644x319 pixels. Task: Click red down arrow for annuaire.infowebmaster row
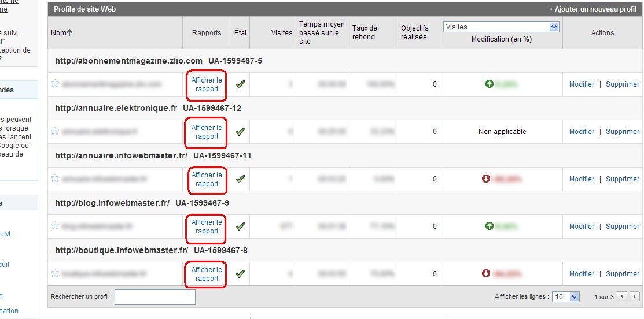(486, 179)
